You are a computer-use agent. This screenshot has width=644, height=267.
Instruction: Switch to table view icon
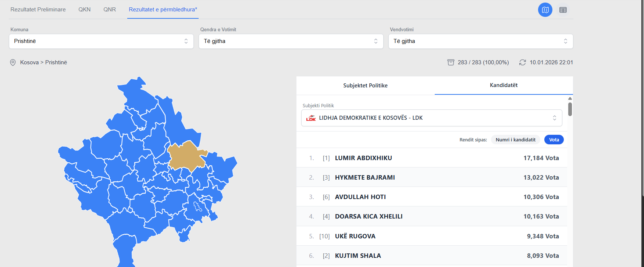click(x=563, y=10)
